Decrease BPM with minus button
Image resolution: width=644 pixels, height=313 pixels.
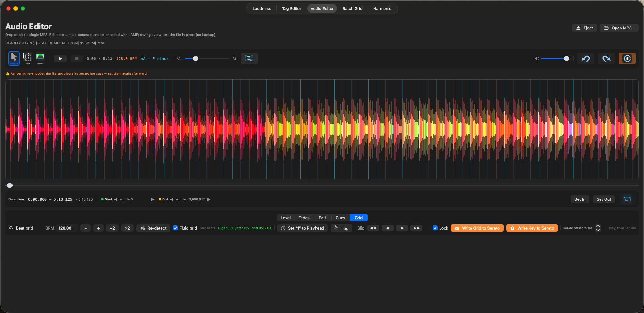[x=85, y=228]
